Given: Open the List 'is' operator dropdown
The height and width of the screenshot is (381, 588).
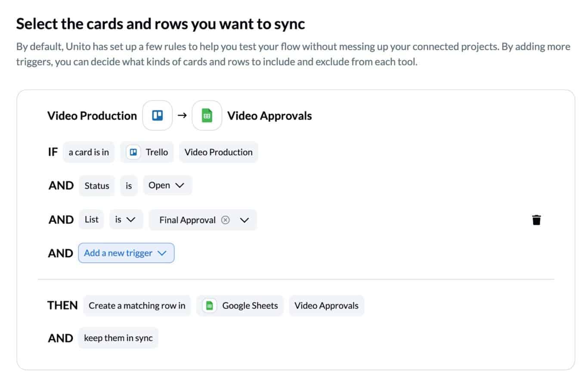Looking at the screenshot, I should [126, 220].
